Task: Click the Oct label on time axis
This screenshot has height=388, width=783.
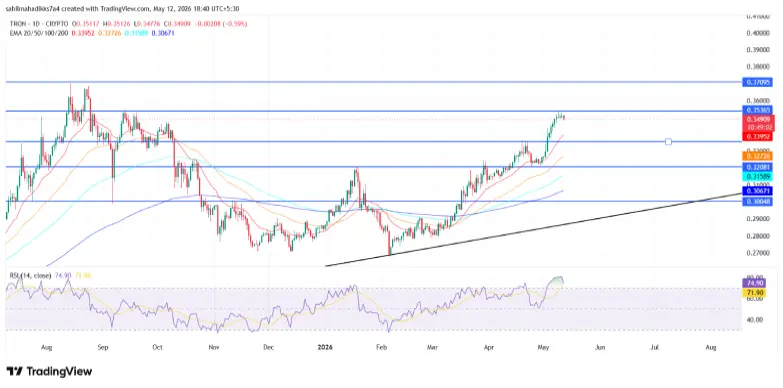Action: click(x=158, y=347)
